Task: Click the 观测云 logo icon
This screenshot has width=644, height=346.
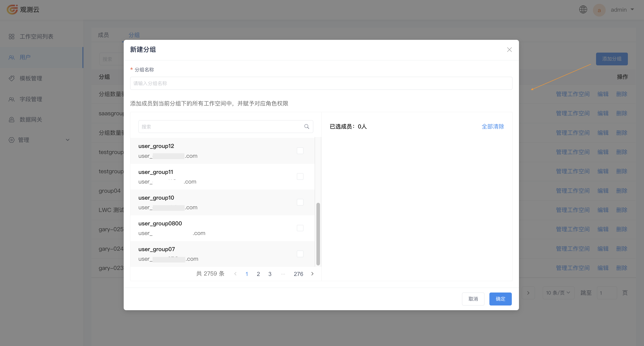Action: [12, 9]
